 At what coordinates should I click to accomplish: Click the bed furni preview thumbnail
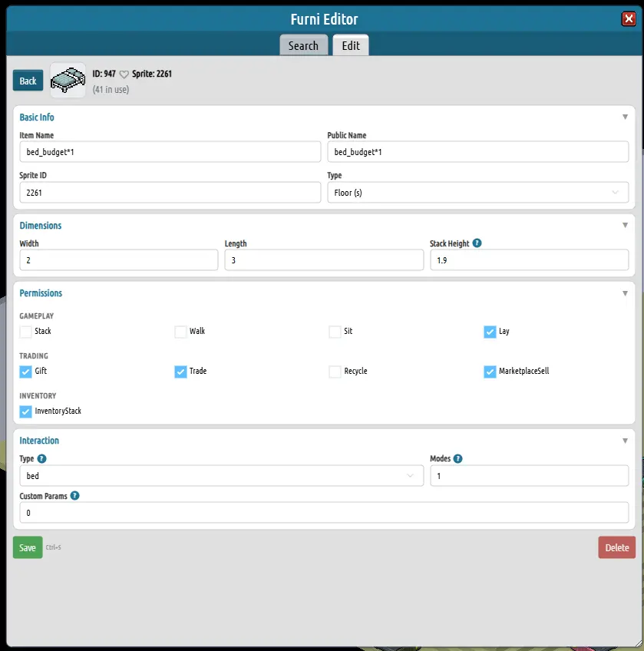point(68,80)
